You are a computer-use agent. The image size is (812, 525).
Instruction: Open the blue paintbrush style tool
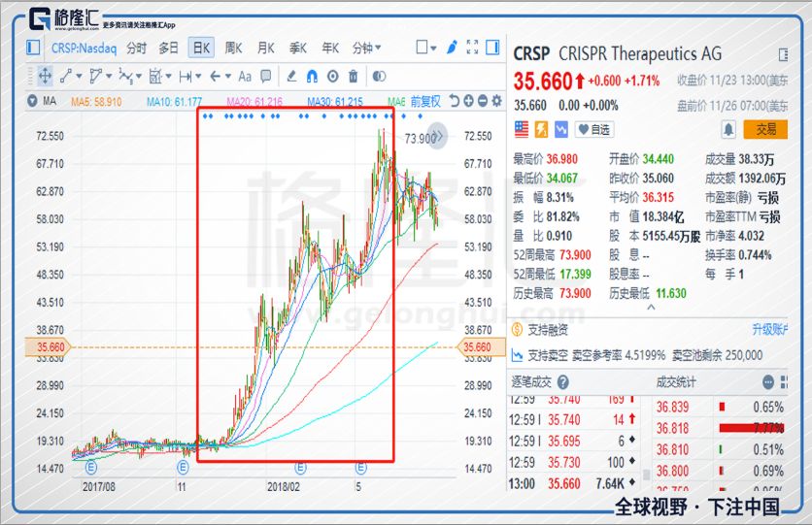point(452,48)
